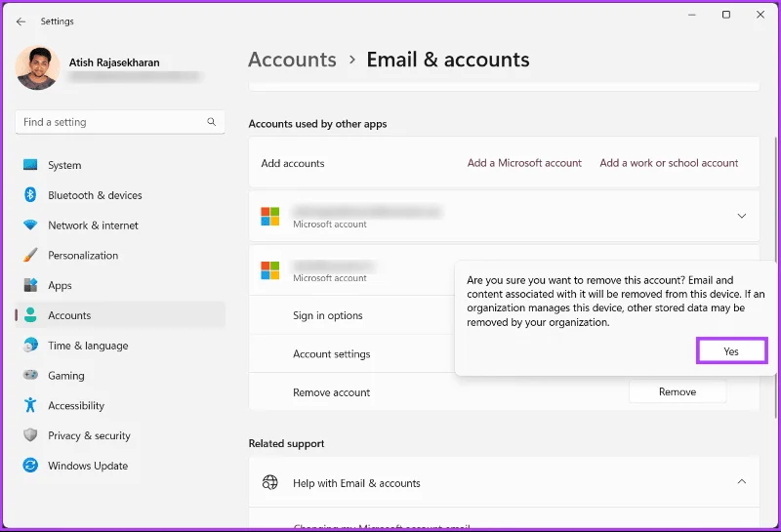
Task: Collapse Help with Email & accounts section
Action: [x=742, y=481]
